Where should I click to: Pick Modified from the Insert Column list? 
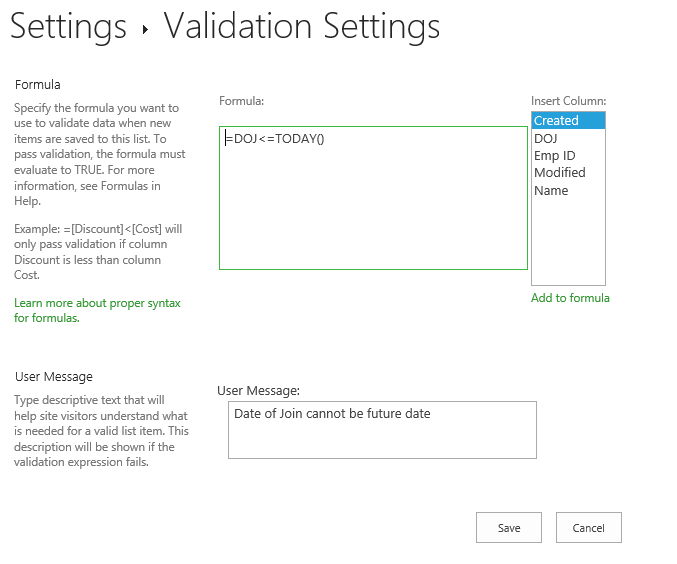point(560,172)
